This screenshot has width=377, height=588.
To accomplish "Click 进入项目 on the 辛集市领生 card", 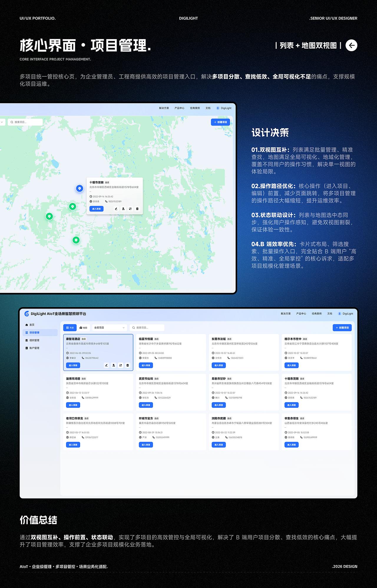I will 292,445.
